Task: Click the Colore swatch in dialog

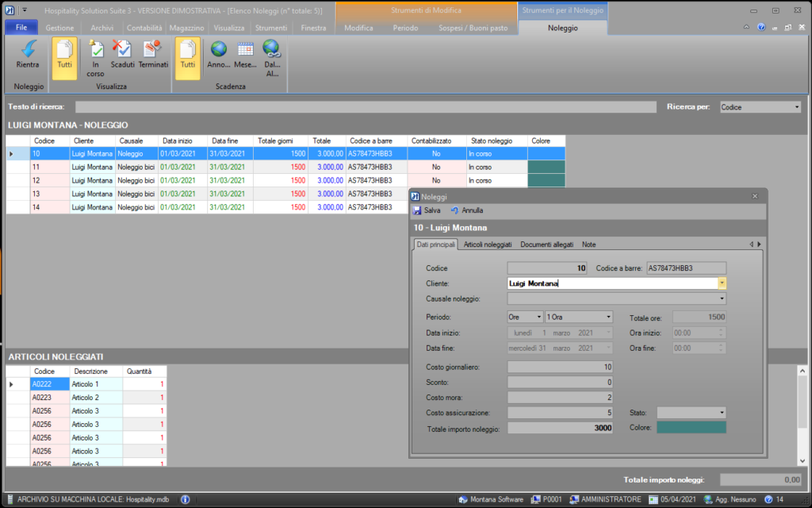Action: (x=691, y=428)
